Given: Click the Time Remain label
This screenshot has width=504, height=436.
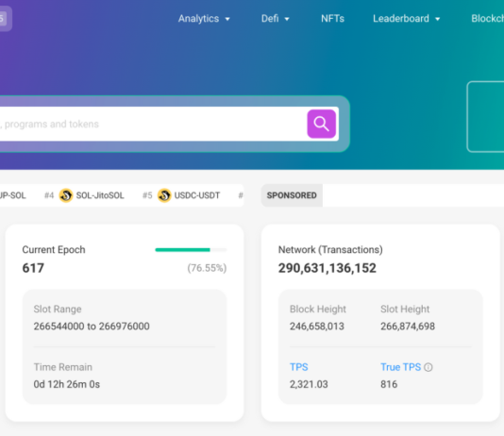Looking at the screenshot, I should tap(63, 367).
